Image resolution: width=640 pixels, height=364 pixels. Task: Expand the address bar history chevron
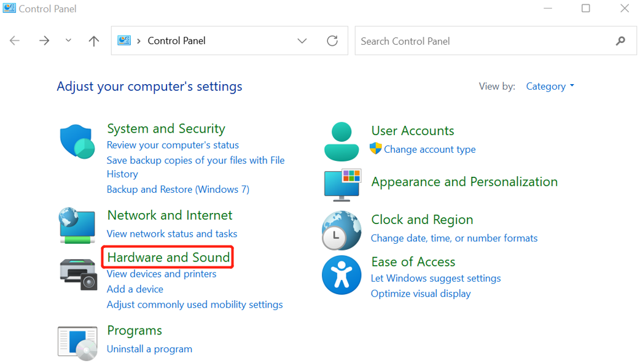coord(302,41)
